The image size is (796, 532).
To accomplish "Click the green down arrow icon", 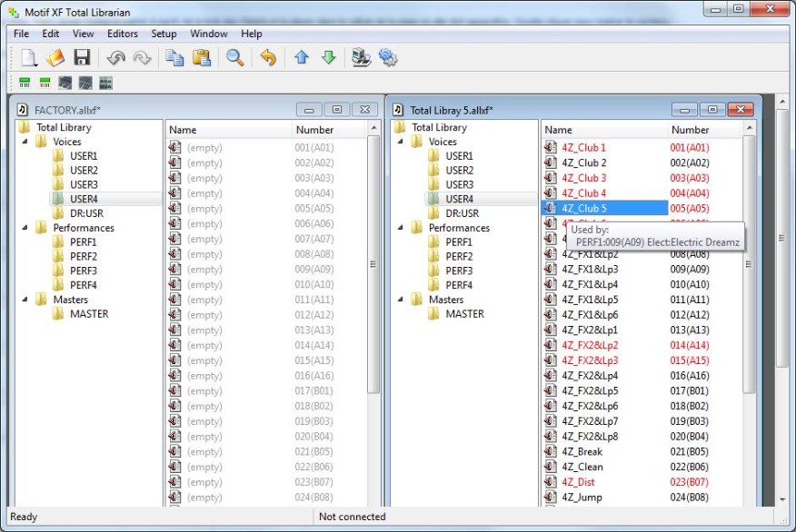I will 328,57.
